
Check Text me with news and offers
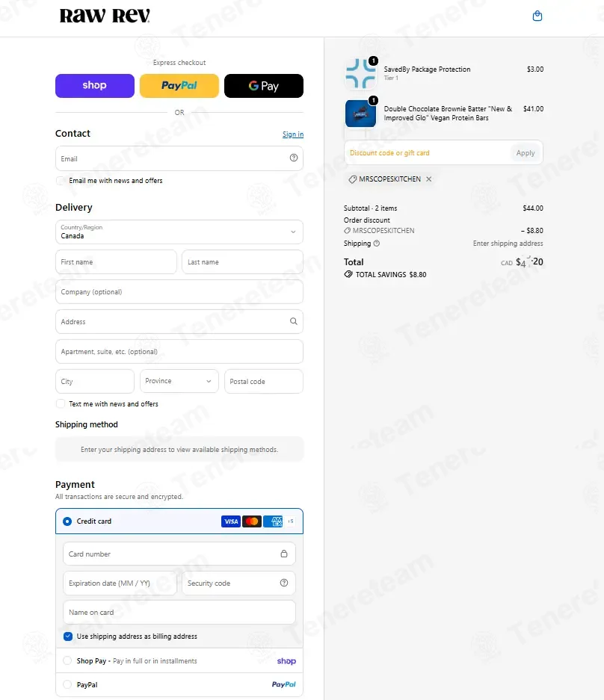pos(60,403)
